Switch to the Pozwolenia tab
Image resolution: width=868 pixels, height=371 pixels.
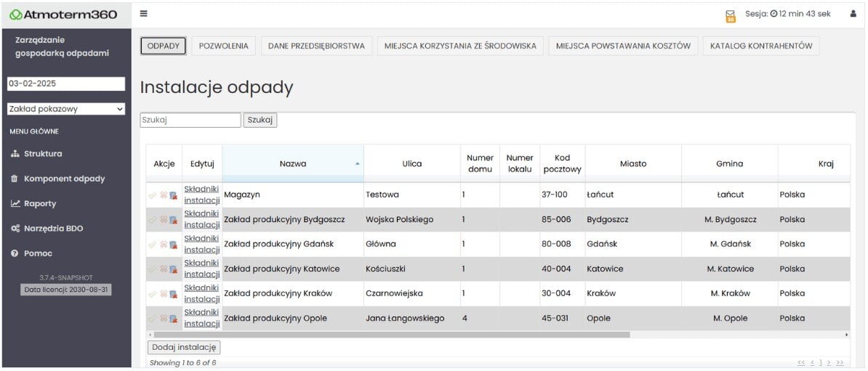223,46
